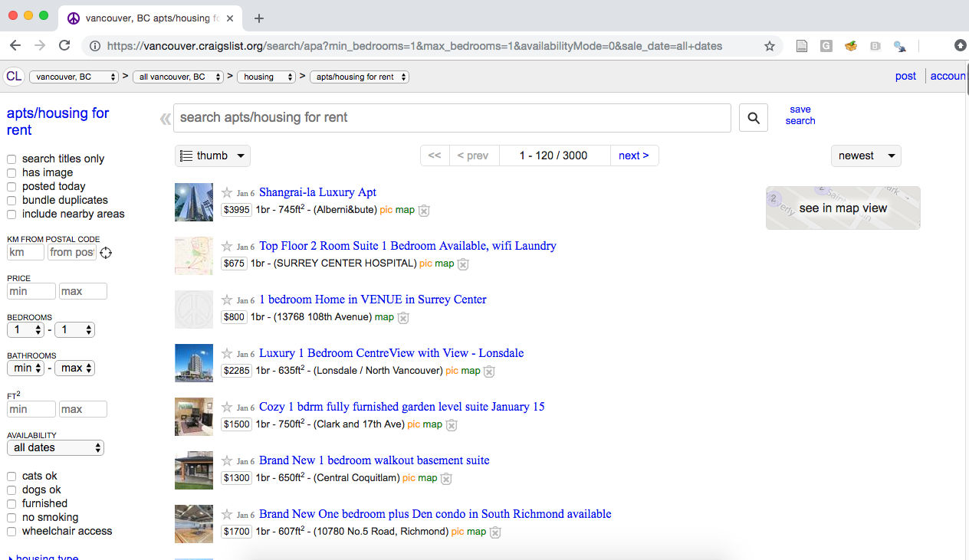The width and height of the screenshot is (969, 560).
Task: Open 'Luxury 1 Bedroom CentreView with View' listing
Action: point(391,353)
